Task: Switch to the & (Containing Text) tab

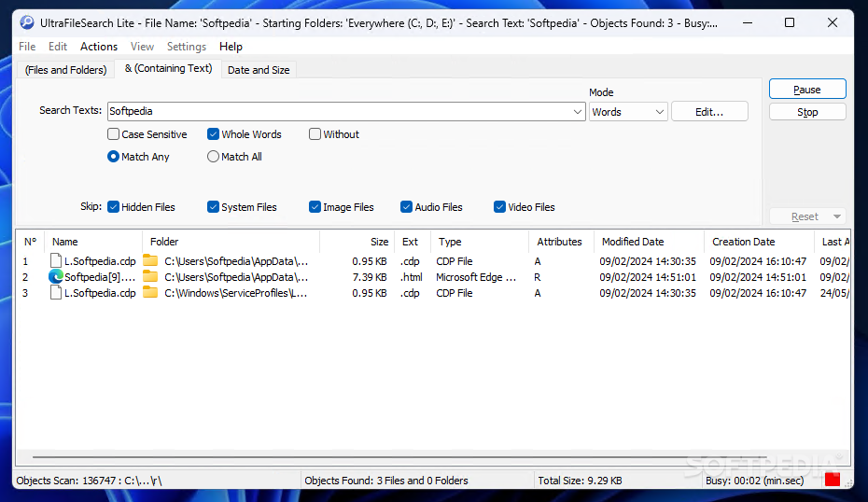Action: (168, 68)
